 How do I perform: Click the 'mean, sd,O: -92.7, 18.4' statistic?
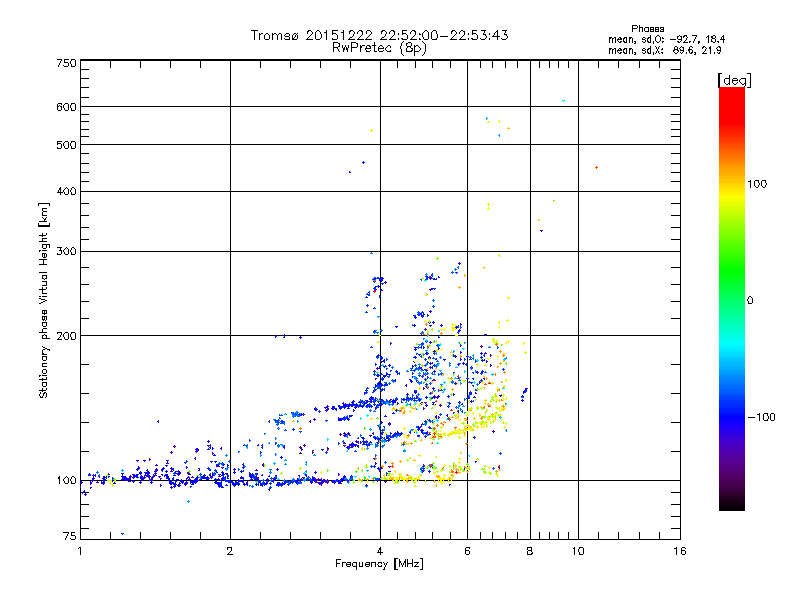(666, 39)
